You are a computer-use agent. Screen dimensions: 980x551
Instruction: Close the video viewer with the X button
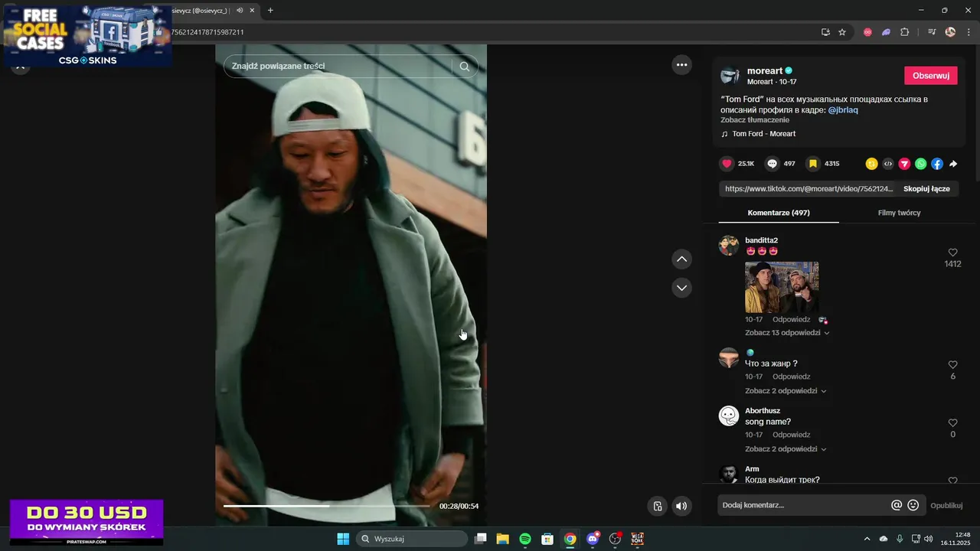tap(21, 67)
